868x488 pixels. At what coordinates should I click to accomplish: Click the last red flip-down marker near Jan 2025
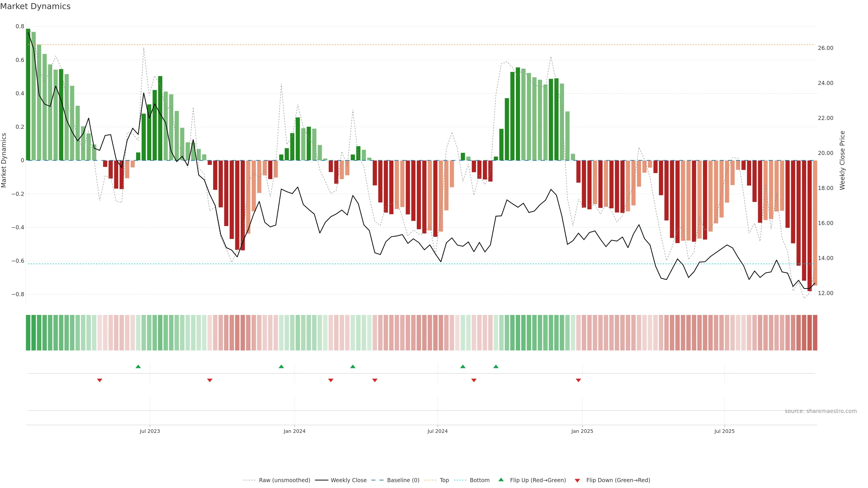[x=579, y=380]
